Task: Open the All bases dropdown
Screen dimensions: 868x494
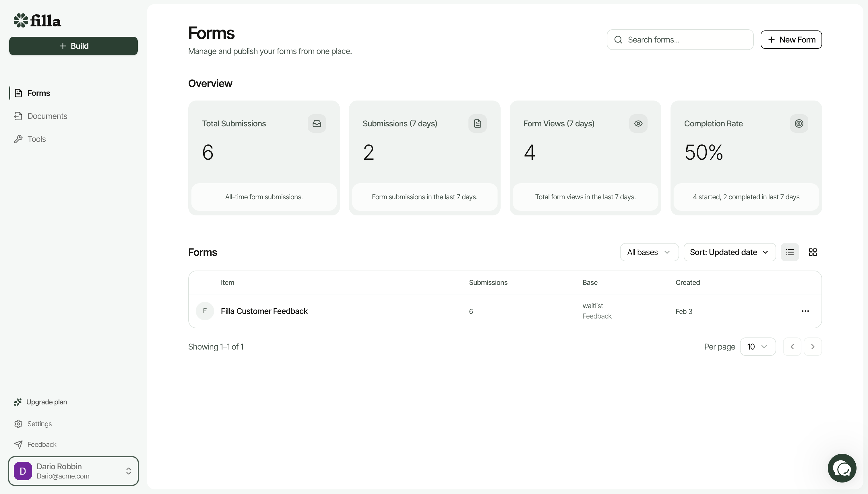Action: click(649, 252)
